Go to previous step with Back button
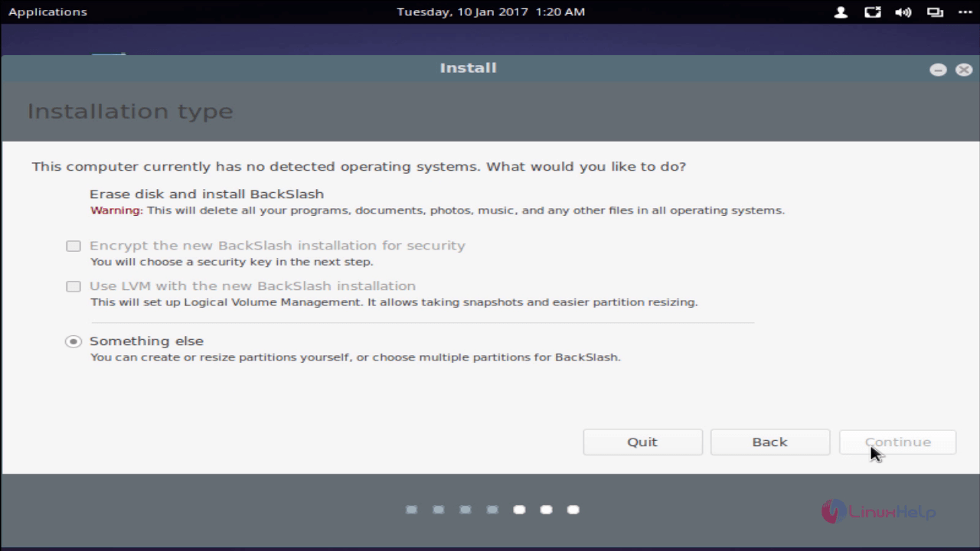This screenshot has height=551, width=980. click(x=769, y=442)
